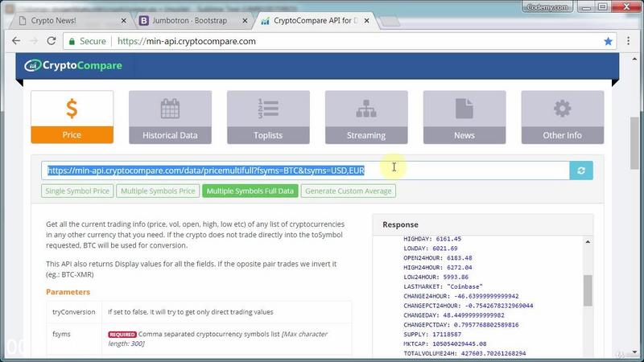This screenshot has height=362, width=644.
Task: Click the OPEN24HOUR: 6183.48 line
Action: pos(438,257)
